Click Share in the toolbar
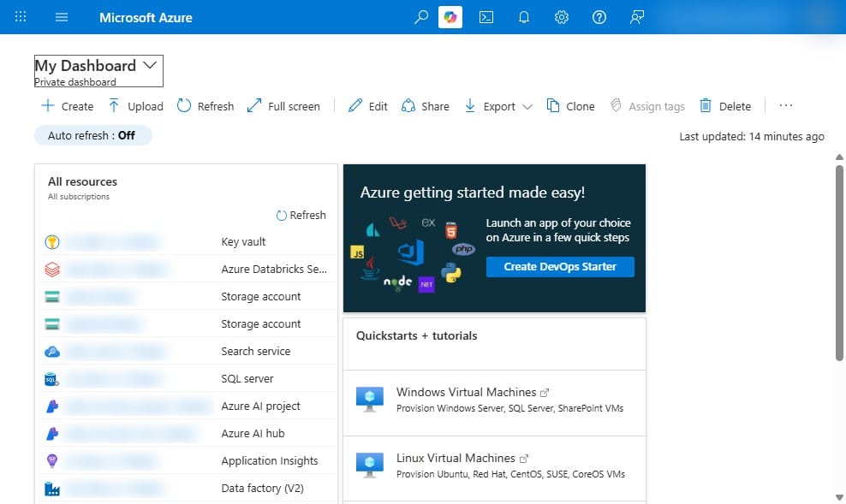Screen dimensions: 846x504 coord(426,106)
